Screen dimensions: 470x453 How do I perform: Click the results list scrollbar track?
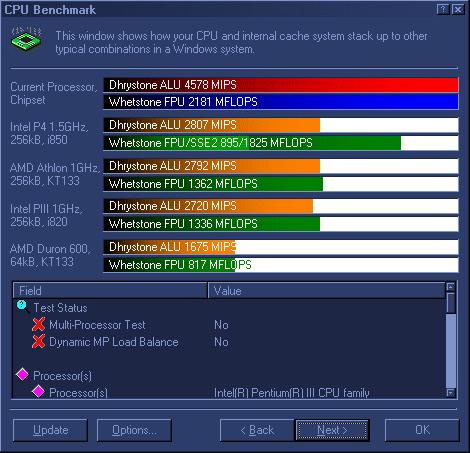point(451,350)
